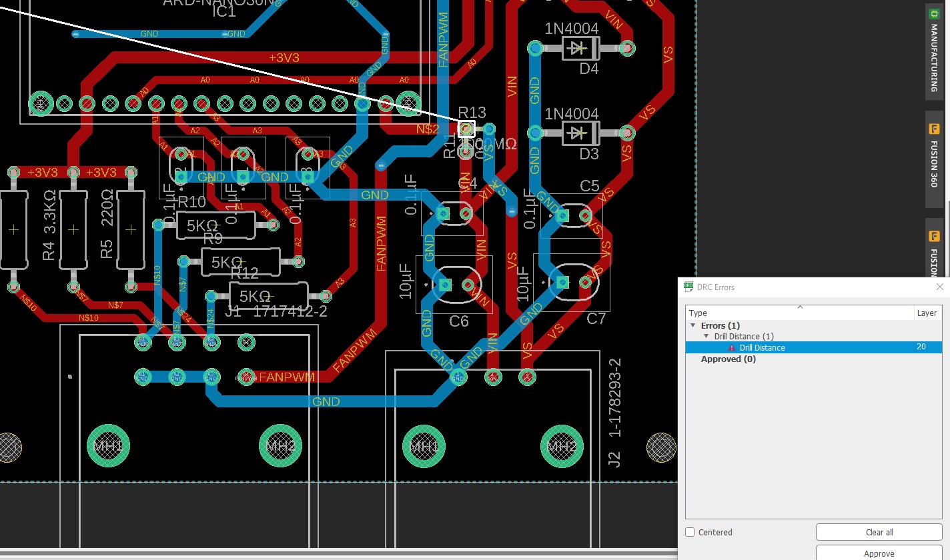Select the Drill Distance error on layer 20
Screen dimensions: 950x560
(x=813, y=347)
